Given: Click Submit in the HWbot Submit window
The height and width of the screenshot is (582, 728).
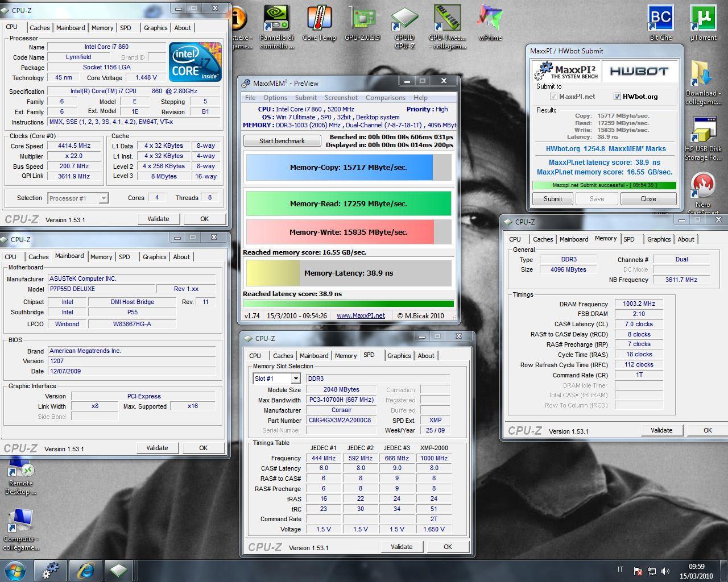Looking at the screenshot, I should 552,199.
